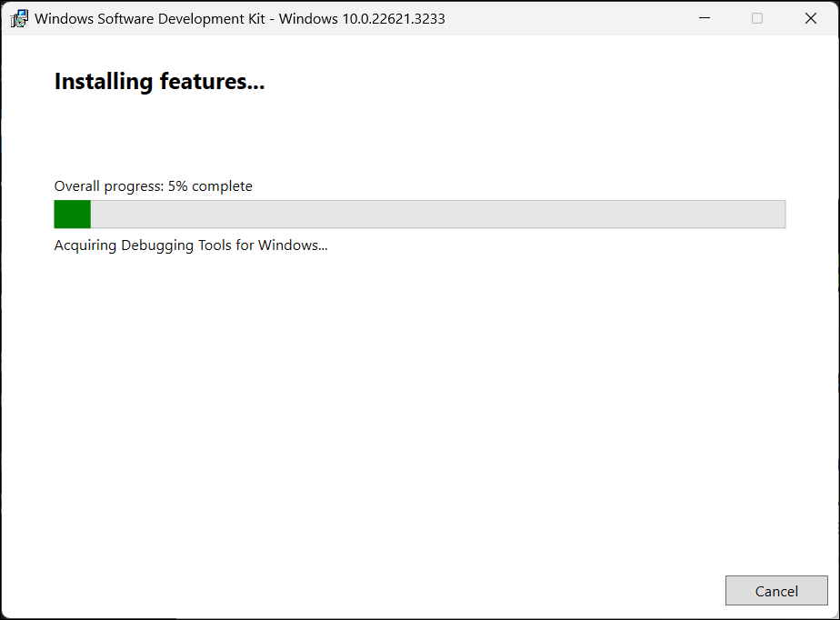Click the 'Installing features...' heading
The width and height of the screenshot is (840, 620).
coord(160,82)
